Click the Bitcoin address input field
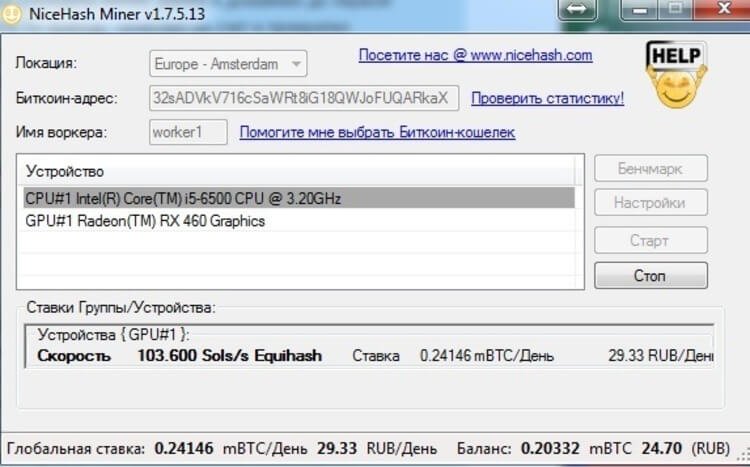750x467 pixels. (x=304, y=98)
